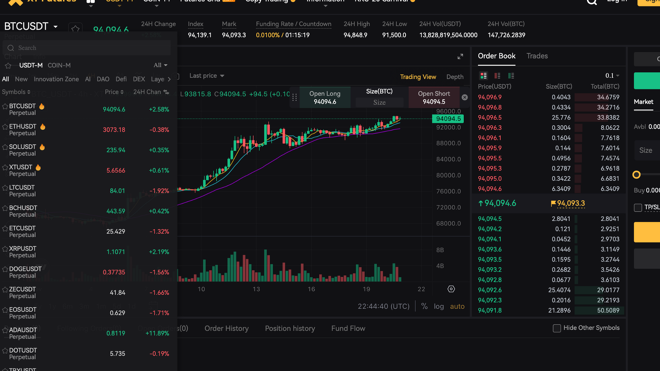Open the BTCUSDT pair selector dropdown

[31, 27]
